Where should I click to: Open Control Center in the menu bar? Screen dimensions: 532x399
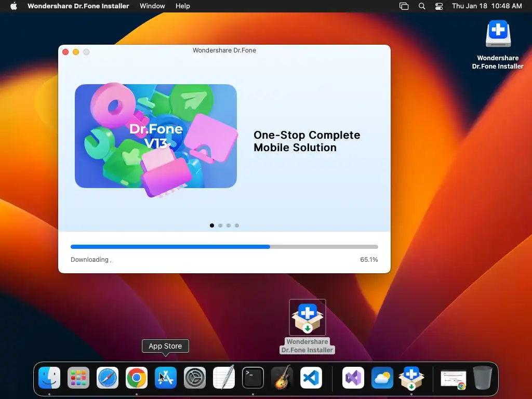tap(439, 6)
